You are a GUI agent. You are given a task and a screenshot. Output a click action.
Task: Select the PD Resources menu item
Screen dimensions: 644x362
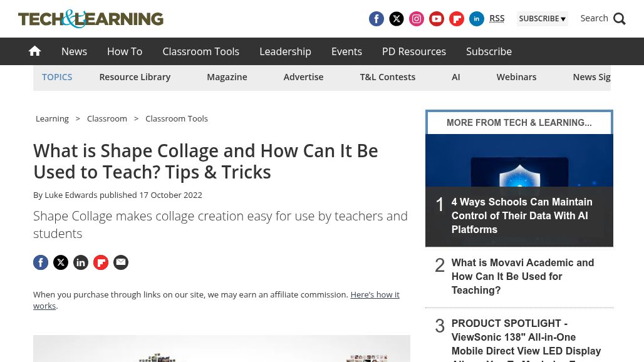tap(413, 51)
